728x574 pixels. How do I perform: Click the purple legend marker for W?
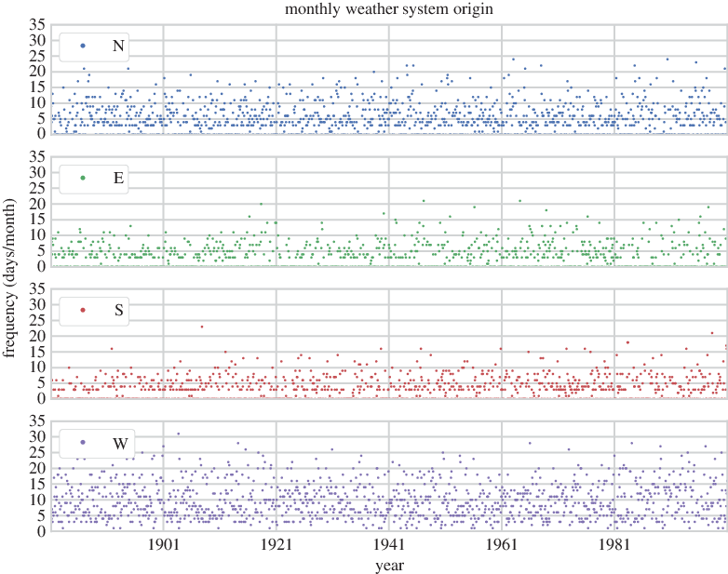tap(83, 442)
